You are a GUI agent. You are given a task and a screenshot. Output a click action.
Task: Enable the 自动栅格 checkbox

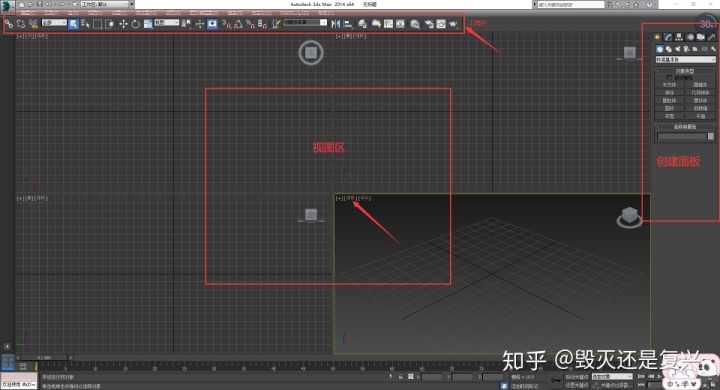coord(669,78)
